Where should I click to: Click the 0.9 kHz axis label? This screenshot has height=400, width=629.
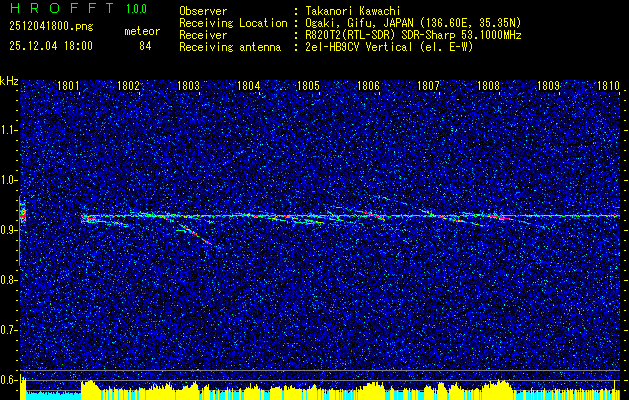pos(7,230)
